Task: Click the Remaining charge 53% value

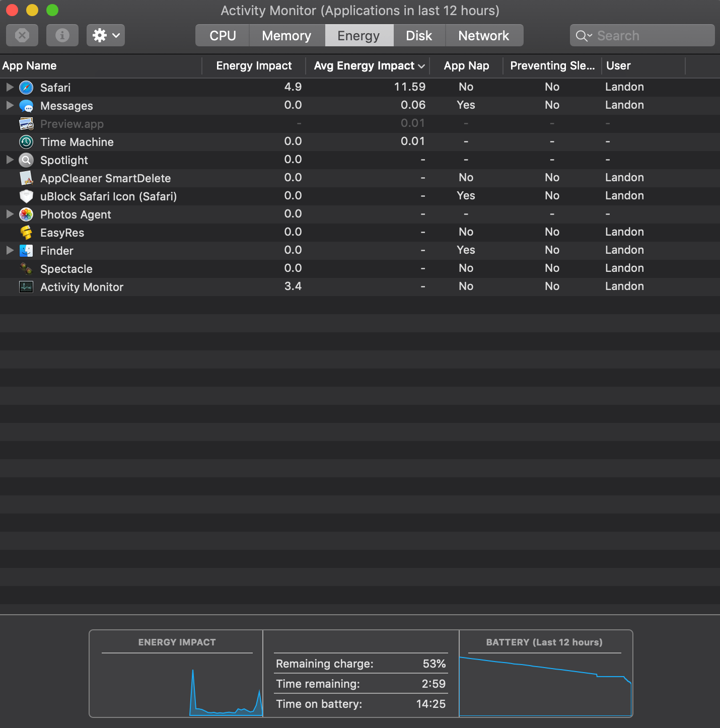Action: pyautogui.click(x=434, y=664)
